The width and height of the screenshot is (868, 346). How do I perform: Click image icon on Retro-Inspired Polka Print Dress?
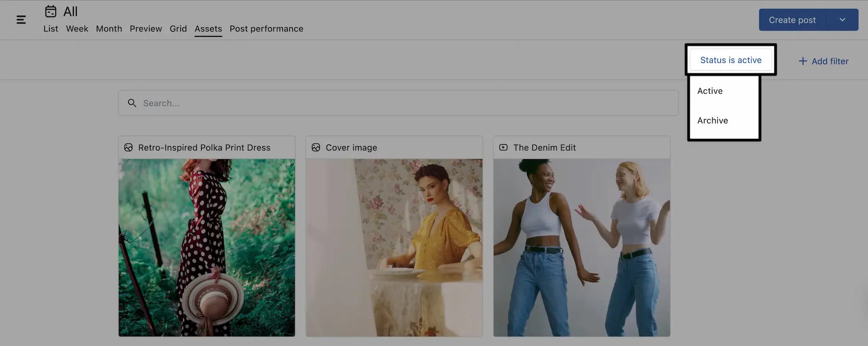(128, 147)
